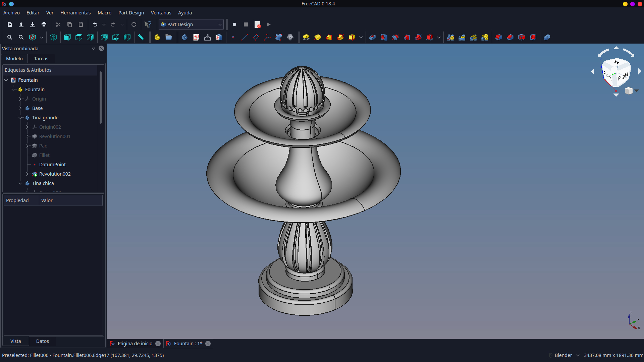Select the Pad tool icon
The image size is (644, 362).
coord(306,37)
